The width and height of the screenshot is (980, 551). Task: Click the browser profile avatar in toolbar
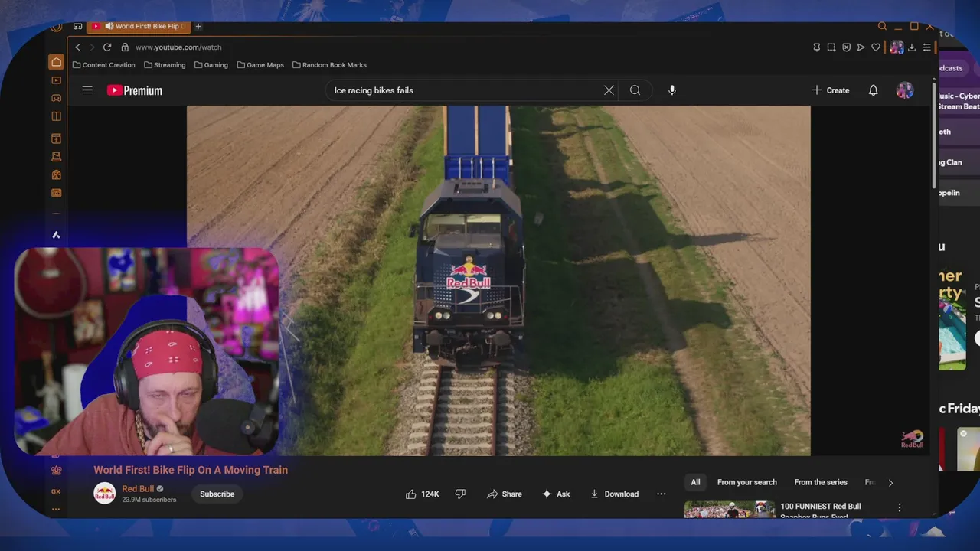tap(897, 47)
